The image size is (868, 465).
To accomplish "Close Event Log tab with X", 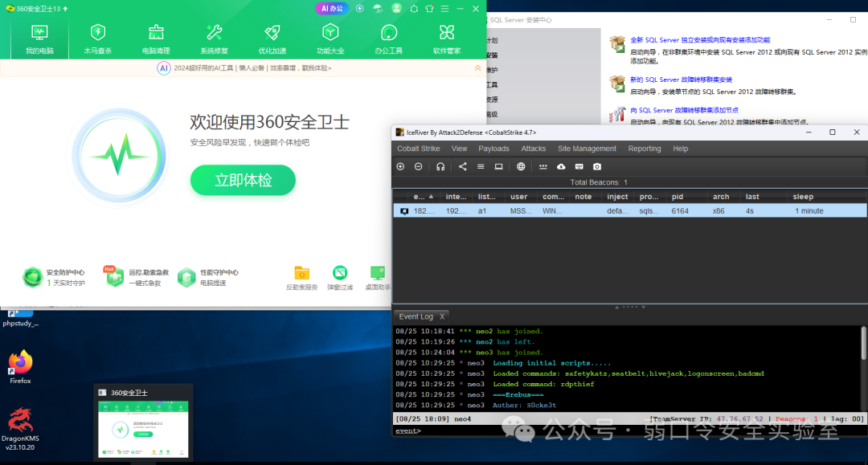I will (x=442, y=316).
